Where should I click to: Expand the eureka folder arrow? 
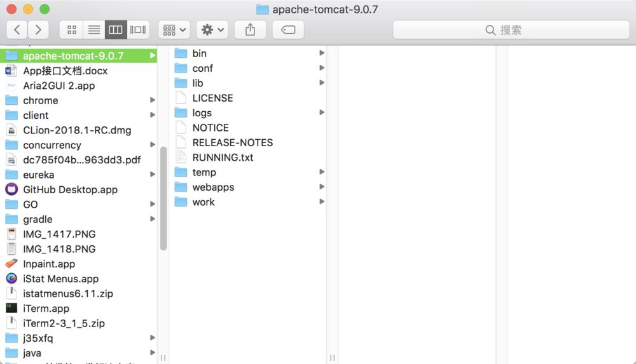coord(153,175)
